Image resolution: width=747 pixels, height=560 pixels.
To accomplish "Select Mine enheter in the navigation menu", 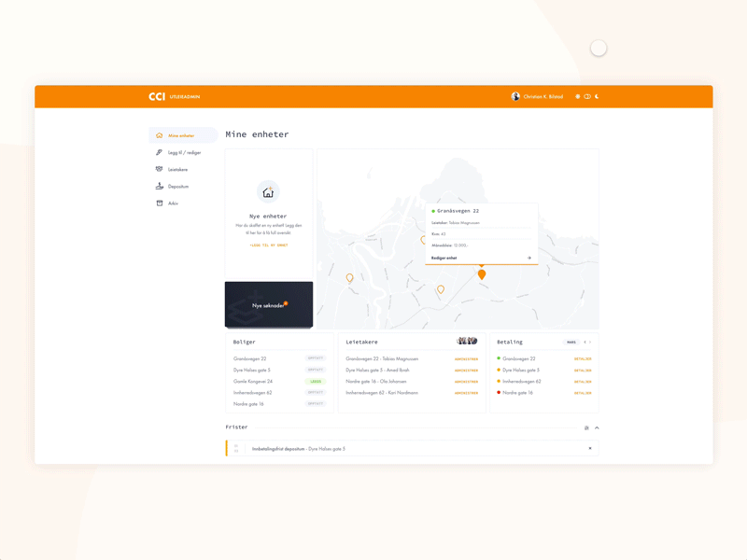I will click(x=183, y=135).
